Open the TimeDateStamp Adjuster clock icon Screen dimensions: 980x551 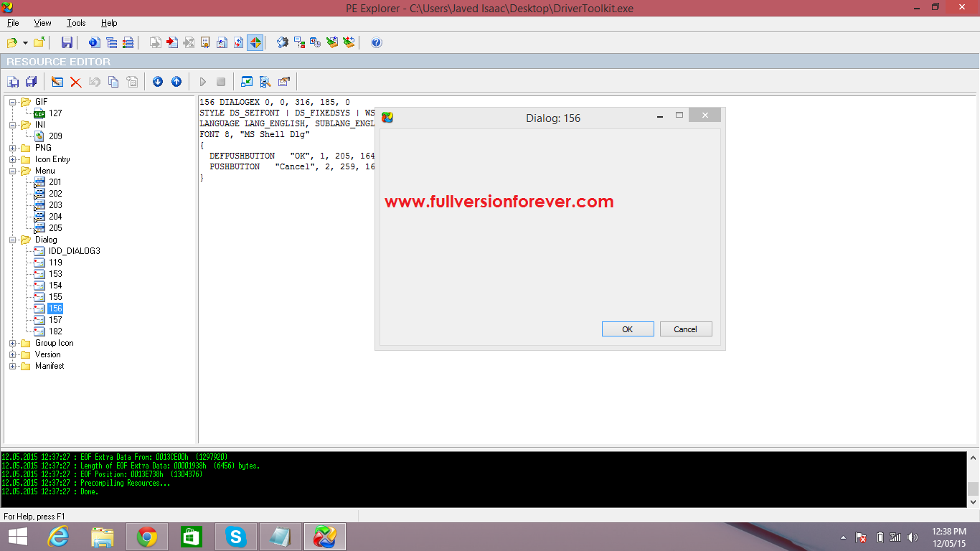point(316,42)
